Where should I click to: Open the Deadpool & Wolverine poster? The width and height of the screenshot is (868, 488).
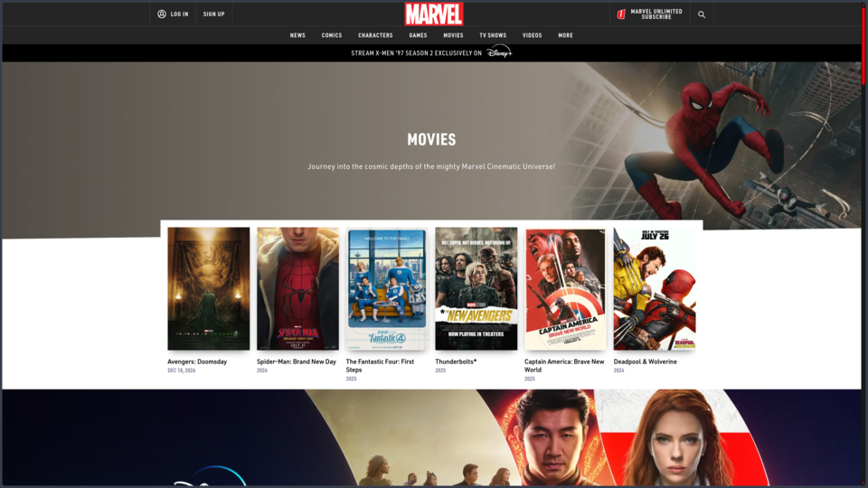click(655, 288)
